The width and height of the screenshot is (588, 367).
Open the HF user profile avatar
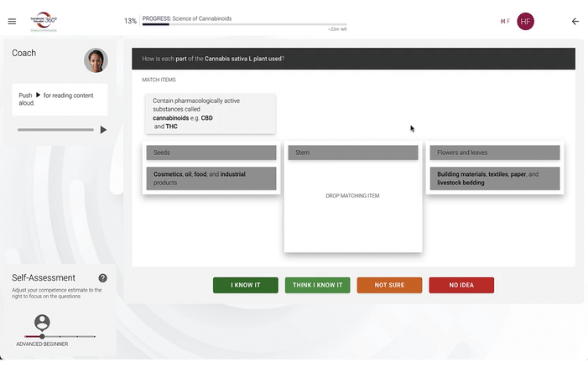(525, 21)
